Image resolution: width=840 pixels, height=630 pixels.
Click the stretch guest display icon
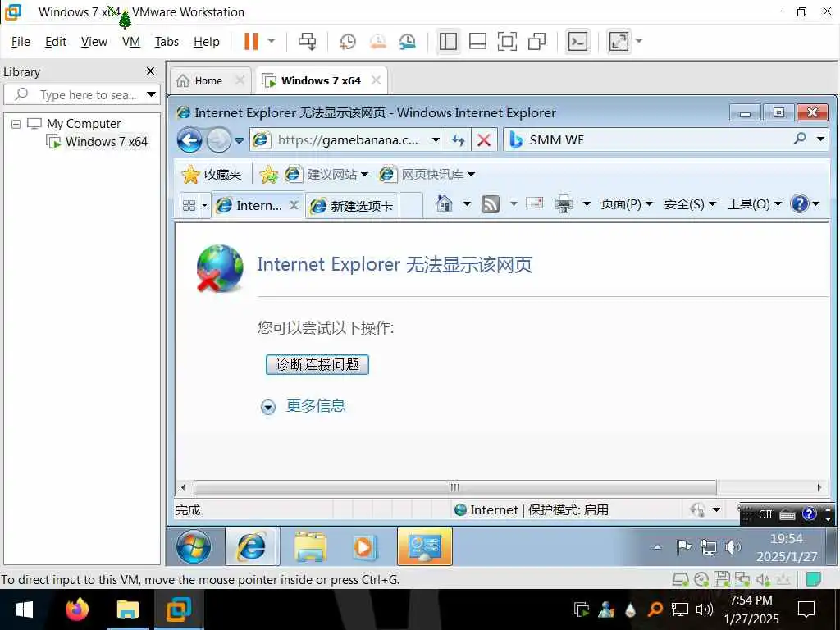[619, 41]
